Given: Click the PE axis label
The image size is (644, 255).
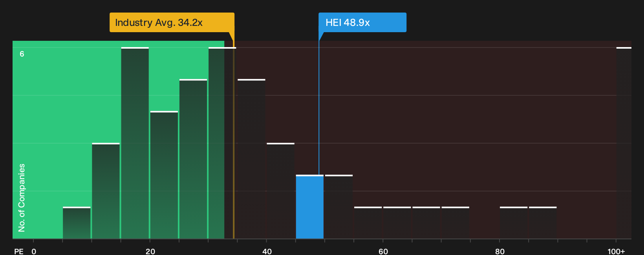Looking at the screenshot, I should click(x=19, y=251).
